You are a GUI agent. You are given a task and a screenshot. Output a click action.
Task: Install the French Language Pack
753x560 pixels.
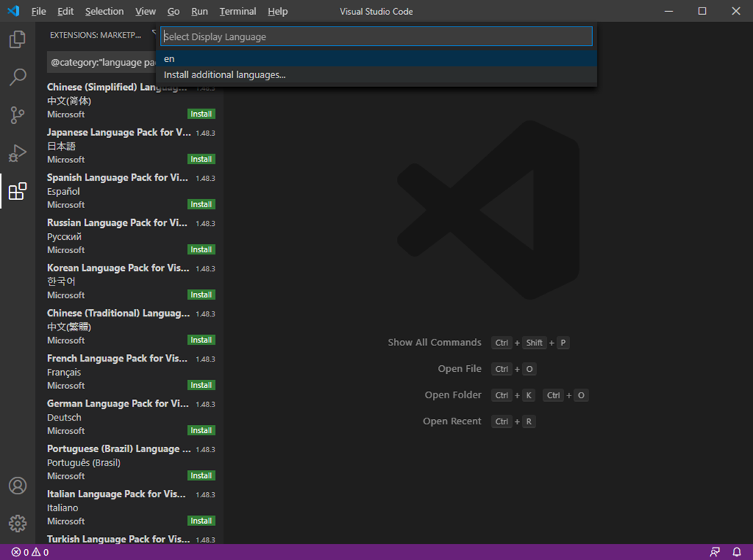pyautogui.click(x=201, y=384)
